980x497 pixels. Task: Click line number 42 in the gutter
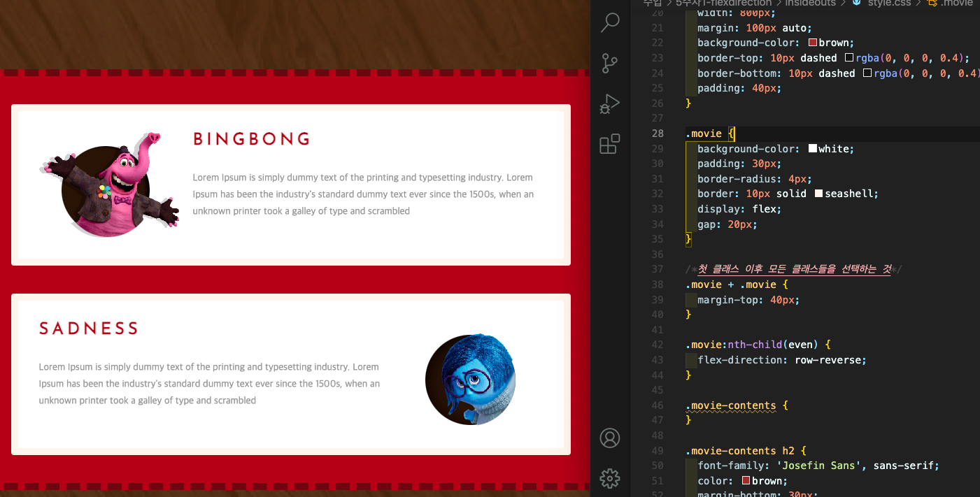[657, 345]
